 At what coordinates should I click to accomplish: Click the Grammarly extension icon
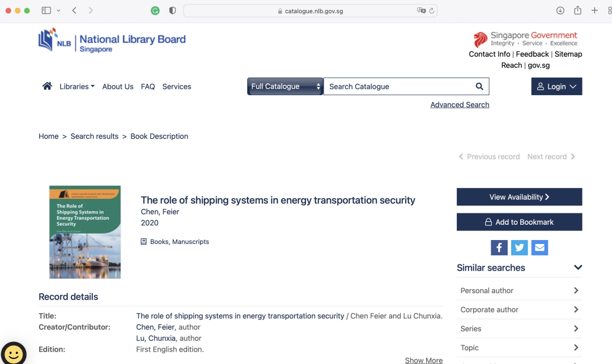coord(155,11)
